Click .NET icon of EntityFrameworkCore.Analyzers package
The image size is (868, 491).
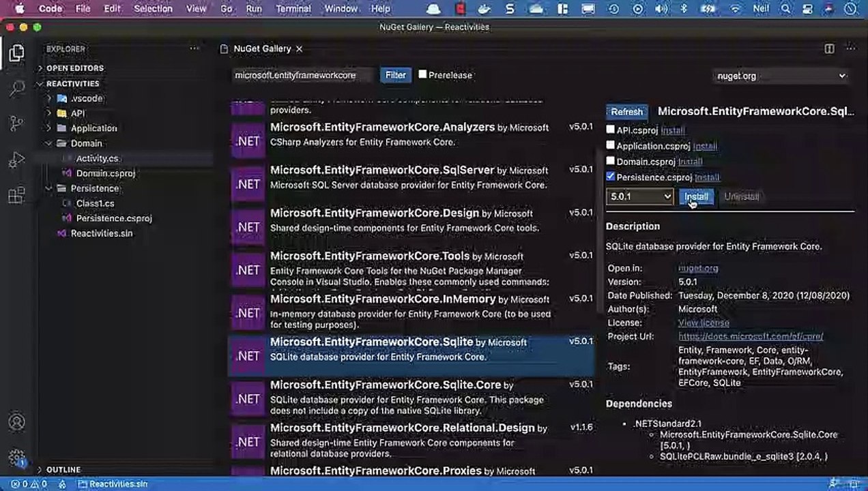[248, 141]
